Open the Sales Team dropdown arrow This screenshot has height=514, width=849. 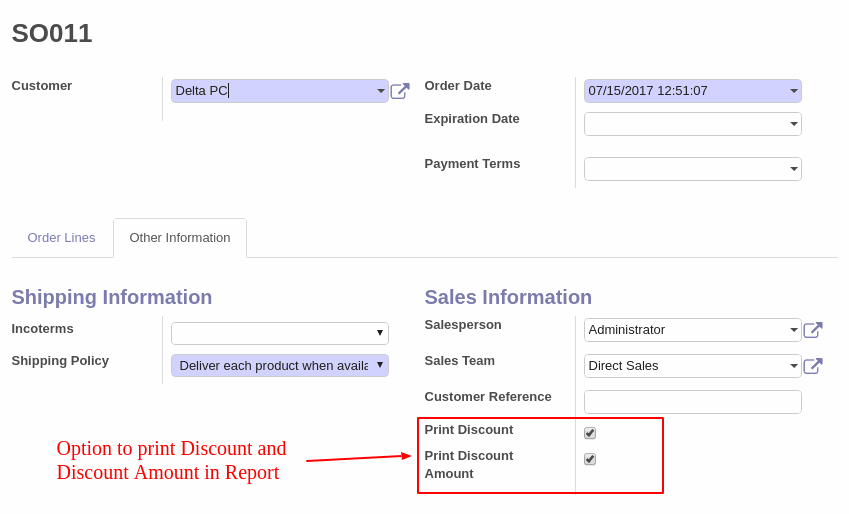pyautogui.click(x=794, y=366)
